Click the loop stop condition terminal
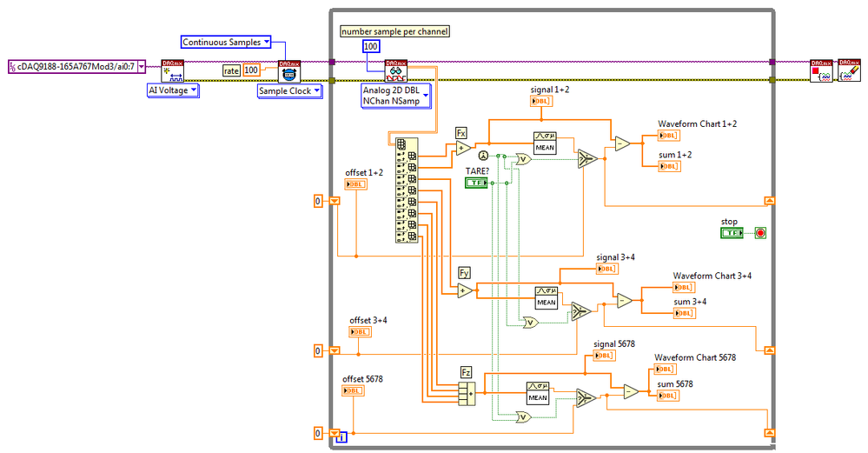Image resolution: width=868 pixels, height=453 pixels. coord(760,233)
